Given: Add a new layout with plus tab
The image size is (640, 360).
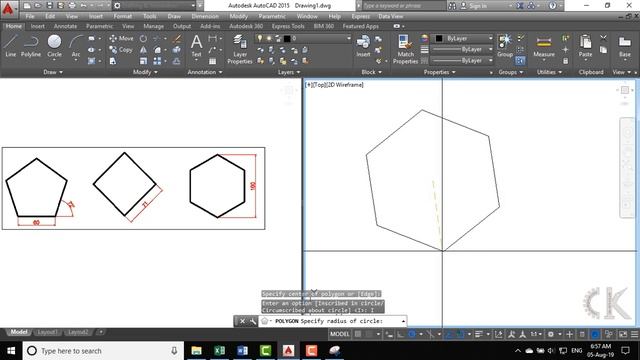Looking at the screenshot, I should (101, 332).
